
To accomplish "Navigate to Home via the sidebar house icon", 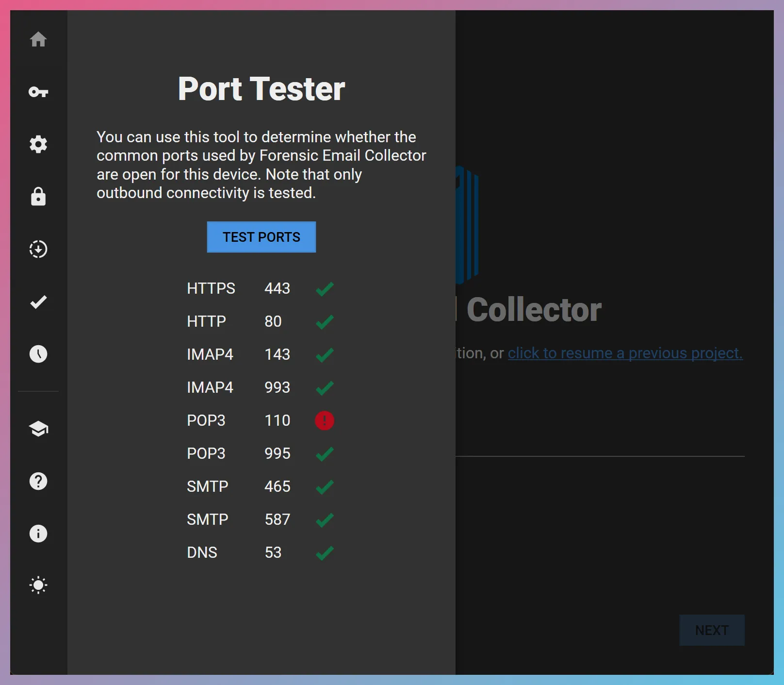I will 38,40.
